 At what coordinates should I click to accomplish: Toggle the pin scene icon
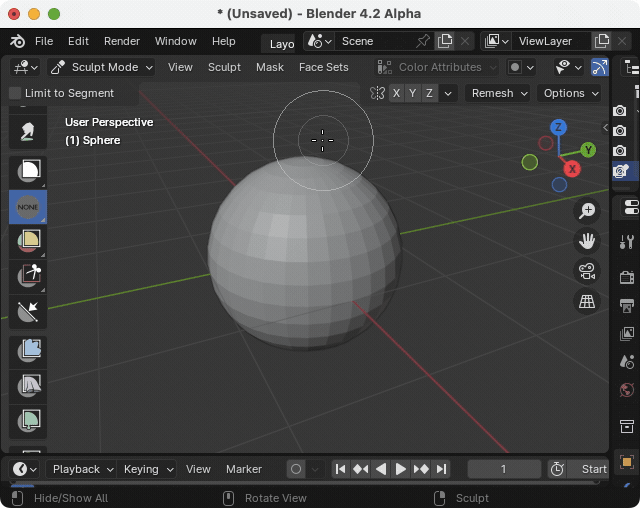tap(423, 41)
